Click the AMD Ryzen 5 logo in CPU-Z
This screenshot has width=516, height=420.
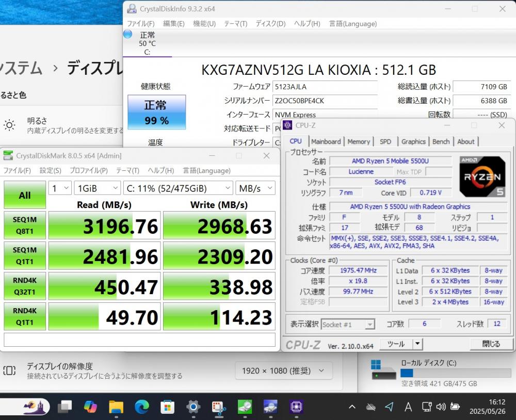[482, 176]
